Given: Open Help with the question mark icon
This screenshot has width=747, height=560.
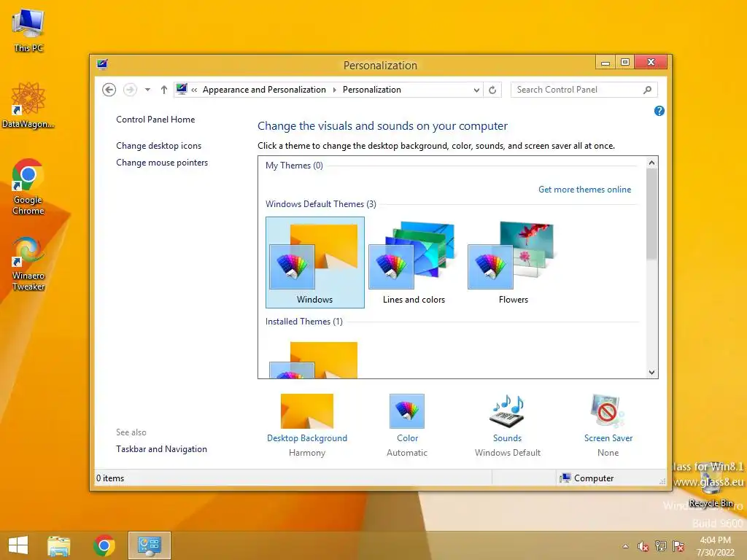Looking at the screenshot, I should pos(659,111).
